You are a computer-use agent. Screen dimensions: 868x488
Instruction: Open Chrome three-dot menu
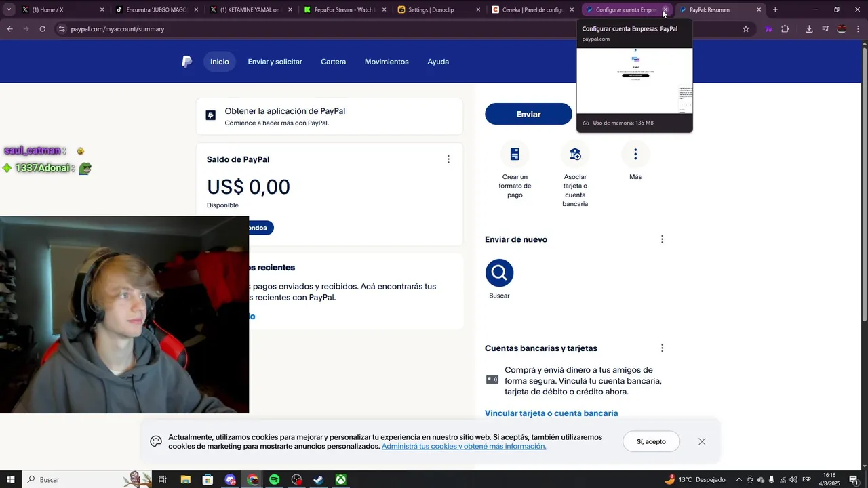point(858,29)
